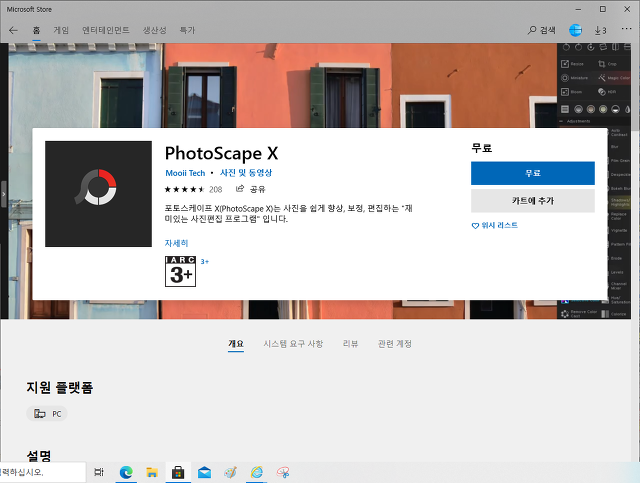
Task: Open the 홈 tab
Action: point(36,30)
